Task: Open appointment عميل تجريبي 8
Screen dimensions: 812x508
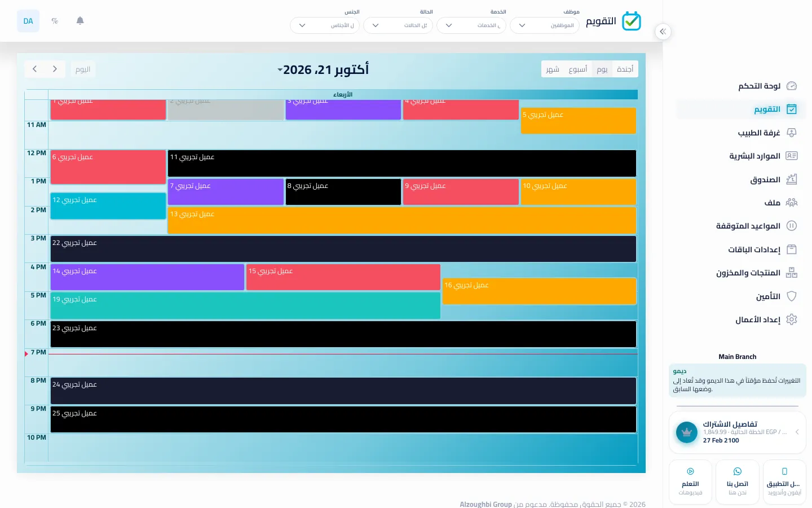Action: click(343, 192)
